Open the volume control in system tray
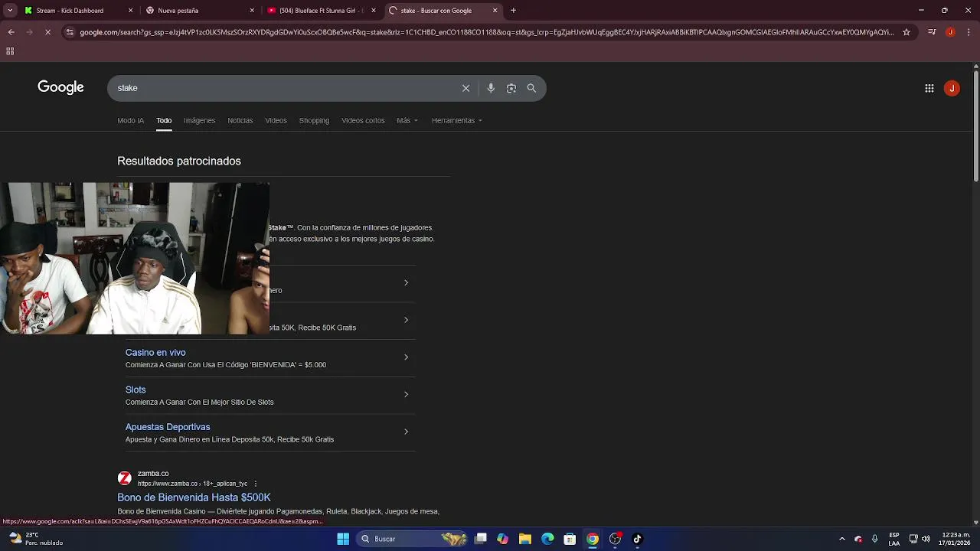This screenshot has height=551, width=980. click(x=926, y=539)
